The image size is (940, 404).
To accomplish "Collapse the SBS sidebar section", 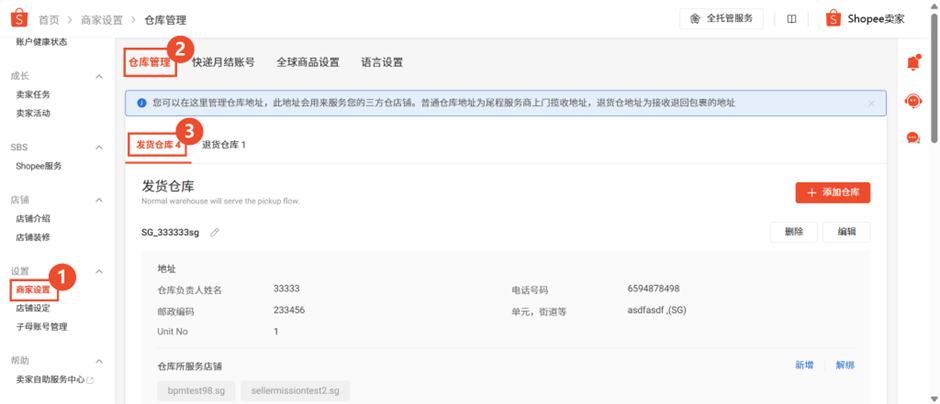I will coord(100,147).
